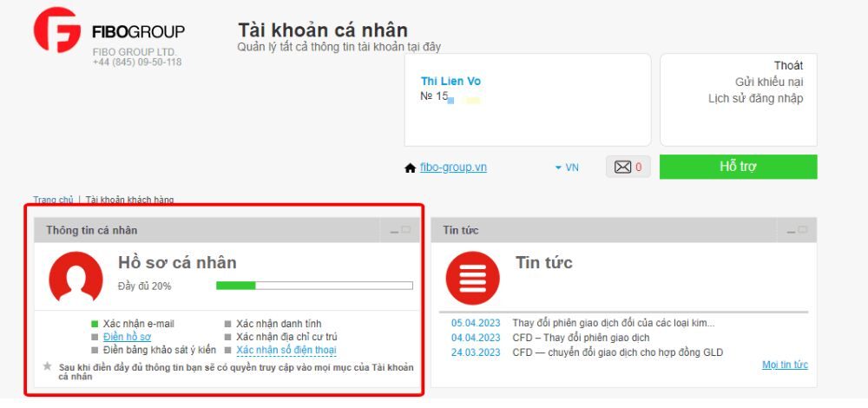Click the FIBO Group logo

[109, 30]
